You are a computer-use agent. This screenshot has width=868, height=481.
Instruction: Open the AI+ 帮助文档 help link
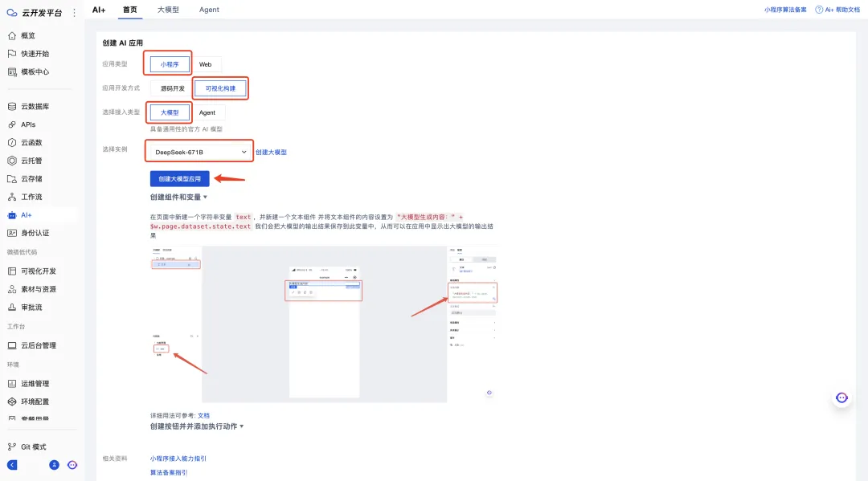click(842, 10)
